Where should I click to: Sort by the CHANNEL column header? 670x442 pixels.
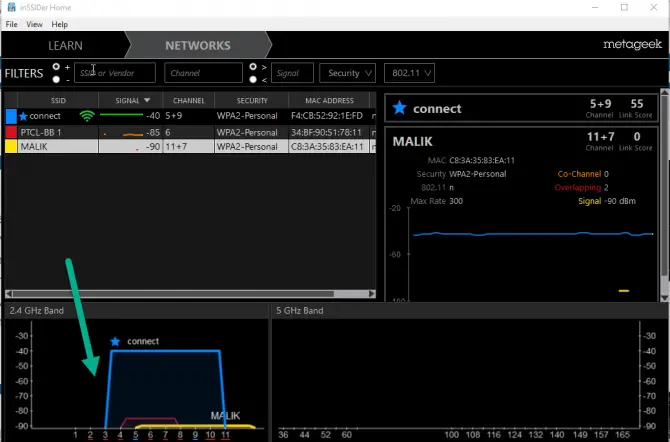(188, 100)
